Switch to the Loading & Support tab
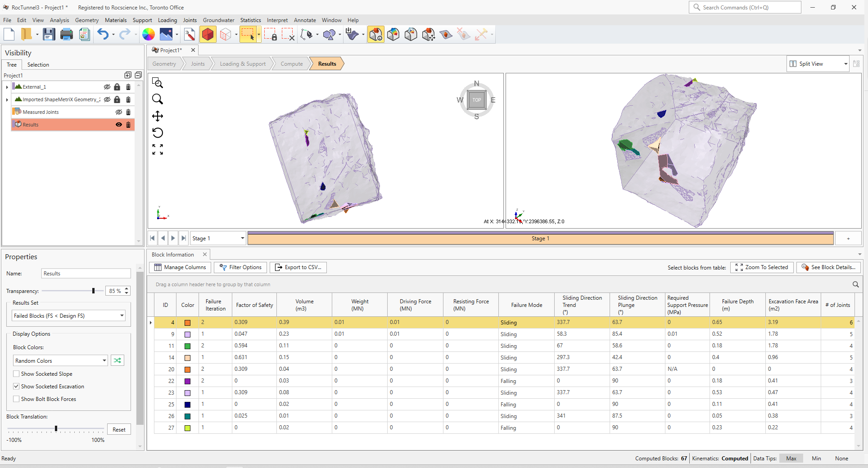Screen dimensions: 868x468 [243, 64]
